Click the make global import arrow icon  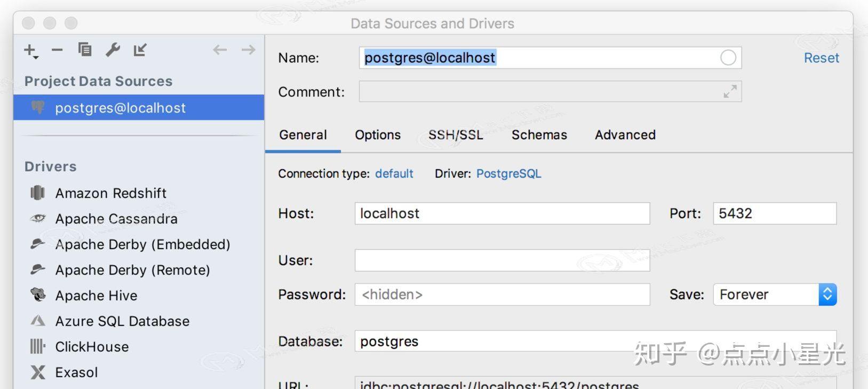point(140,50)
